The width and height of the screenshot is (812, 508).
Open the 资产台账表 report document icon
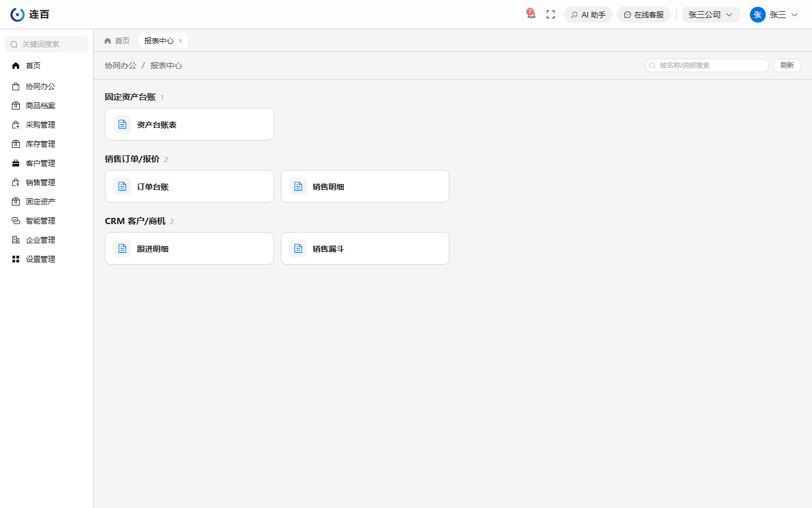click(122, 124)
